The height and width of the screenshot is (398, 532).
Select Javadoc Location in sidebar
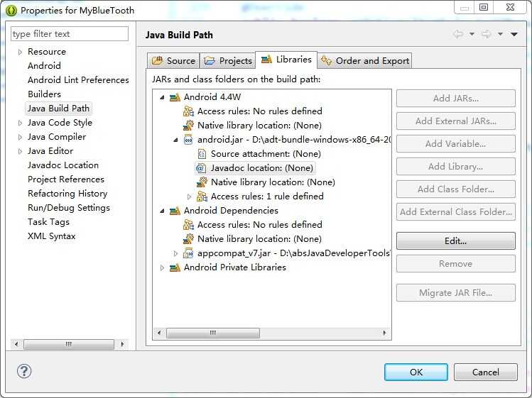tap(63, 165)
